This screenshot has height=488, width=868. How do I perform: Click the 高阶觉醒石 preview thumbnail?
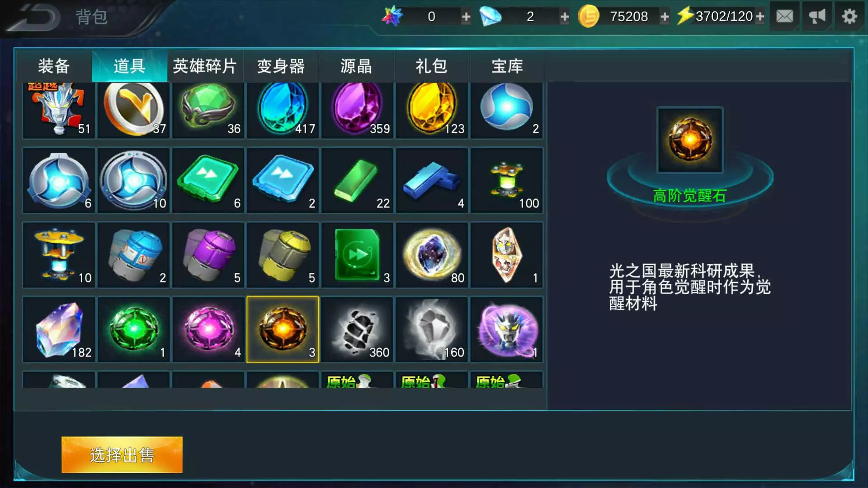[x=690, y=140]
